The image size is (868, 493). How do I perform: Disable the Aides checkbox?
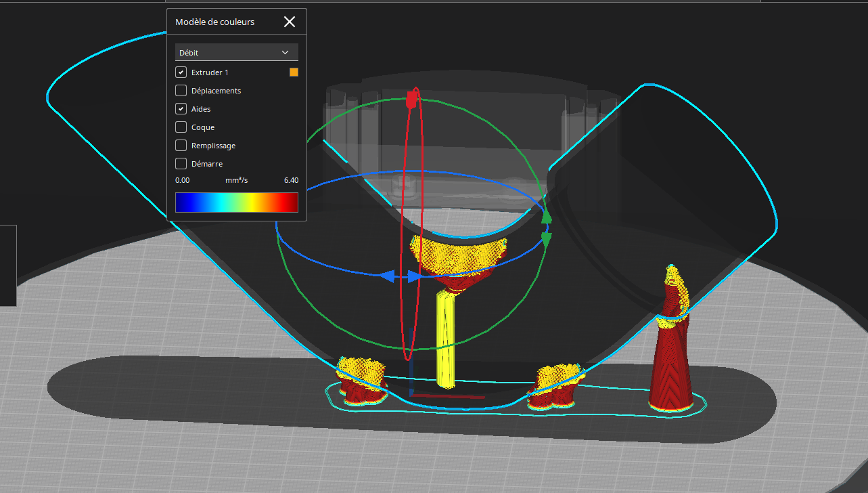click(x=181, y=109)
